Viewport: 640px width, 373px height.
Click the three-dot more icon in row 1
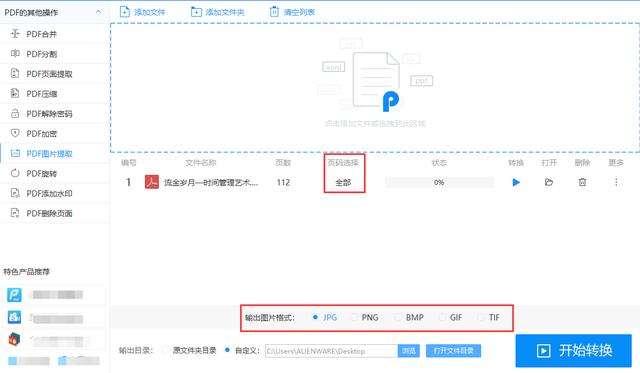pos(616,182)
